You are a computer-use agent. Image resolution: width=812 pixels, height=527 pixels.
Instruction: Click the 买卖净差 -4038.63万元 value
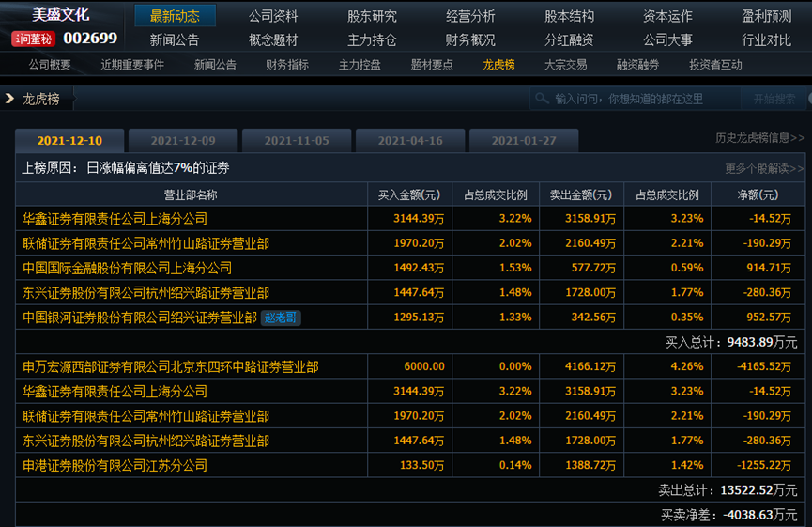(x=729, y=515)
